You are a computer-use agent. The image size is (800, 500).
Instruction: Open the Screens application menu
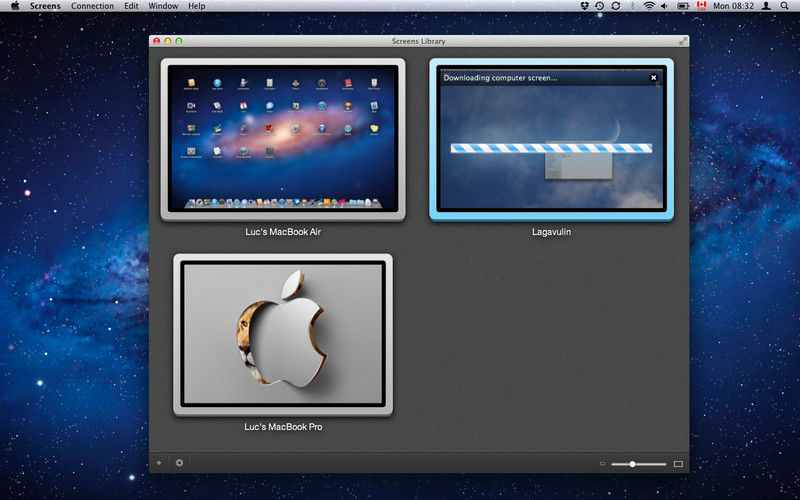pos(45,6)
